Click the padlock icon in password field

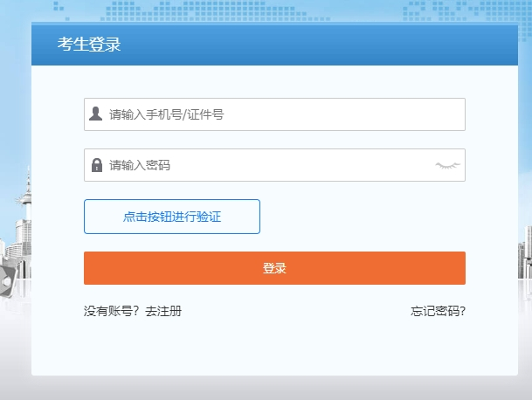point(97,165)
